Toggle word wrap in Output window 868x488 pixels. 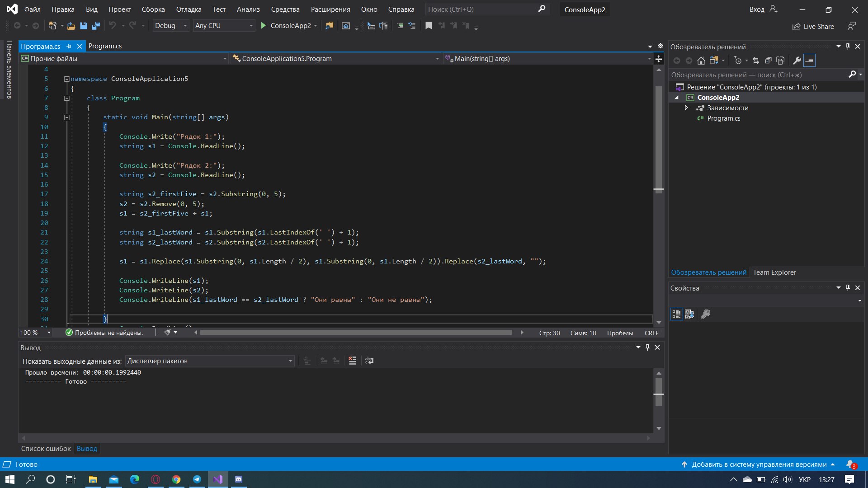coord(369,361)
